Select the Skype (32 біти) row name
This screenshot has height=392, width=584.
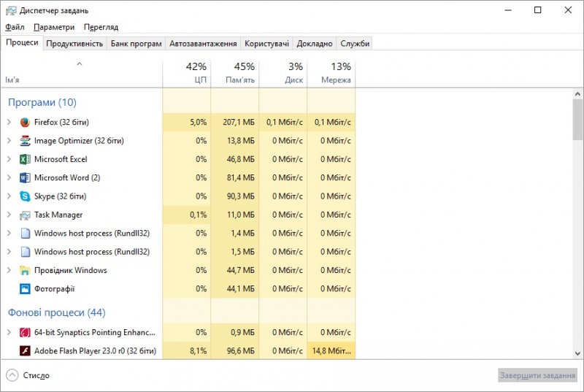point(61,196)
